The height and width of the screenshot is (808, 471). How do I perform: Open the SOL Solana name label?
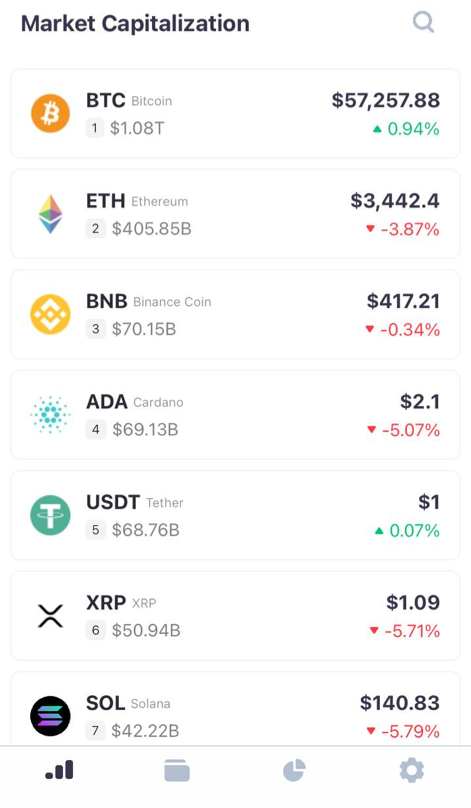click(128, 703)
